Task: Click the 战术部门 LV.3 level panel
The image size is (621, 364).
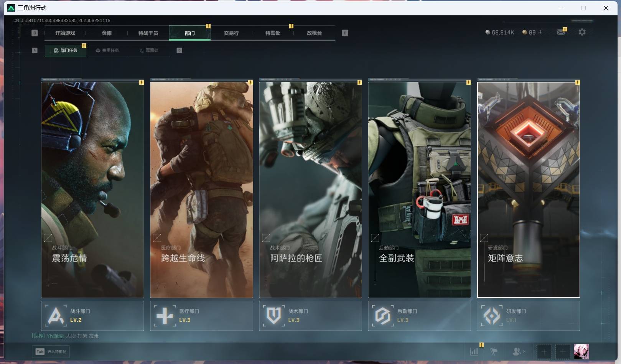Action: click(311, 316)
